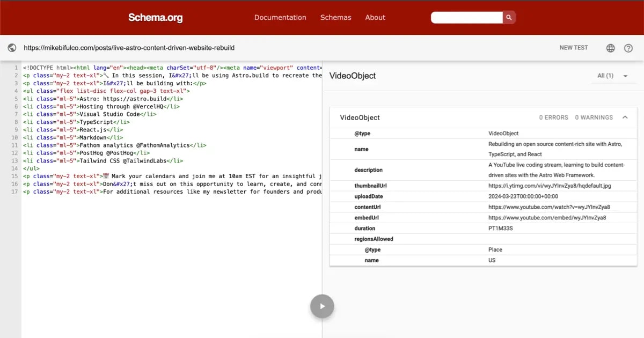Click the search magnifier button
Screen dimensions: 644x338
(x=509, y=18)
